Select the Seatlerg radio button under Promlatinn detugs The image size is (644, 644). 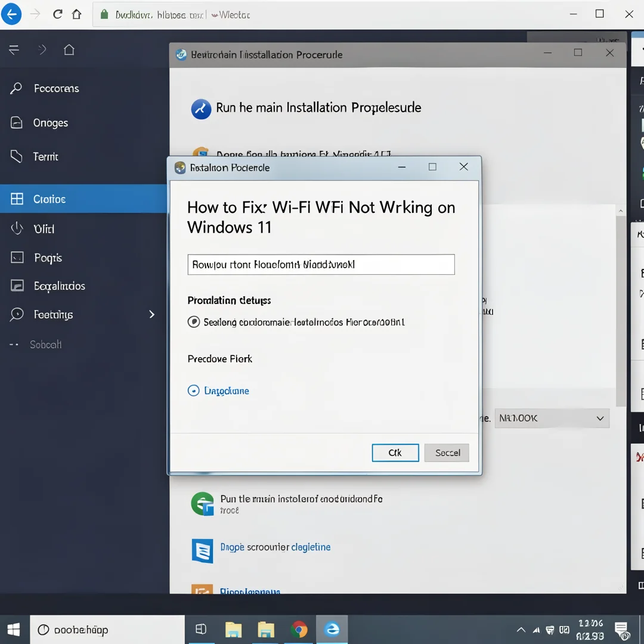pyautogui.click(x=194, y=321)
